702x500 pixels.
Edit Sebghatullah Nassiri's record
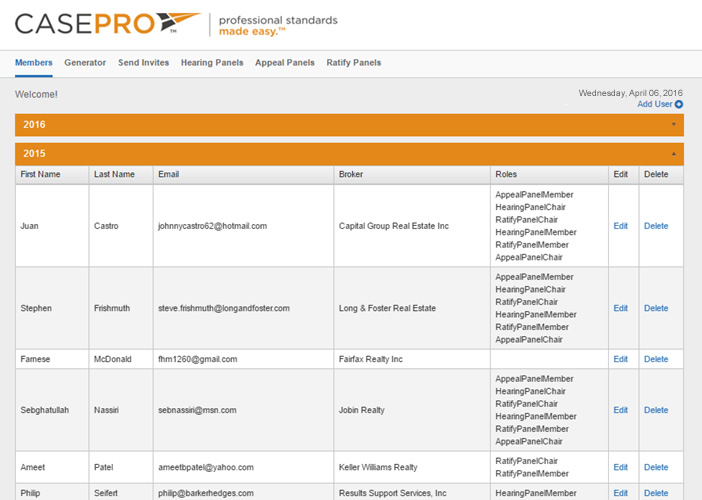(x=621, y=410)
